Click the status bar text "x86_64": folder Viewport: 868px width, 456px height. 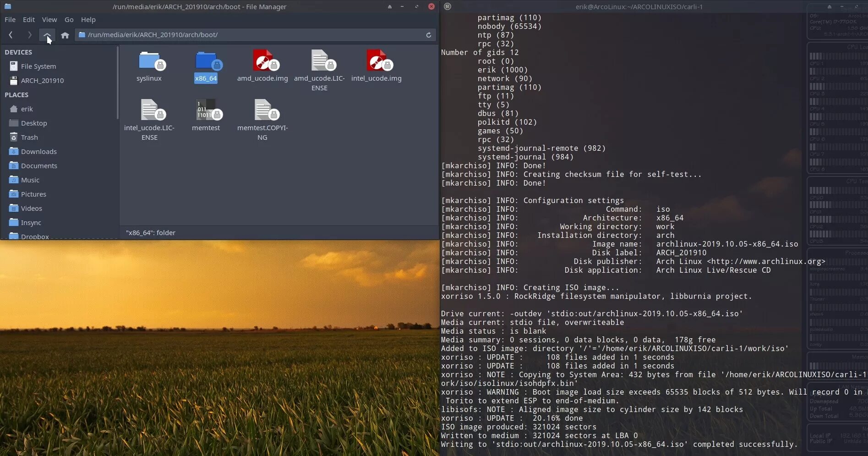151,233
